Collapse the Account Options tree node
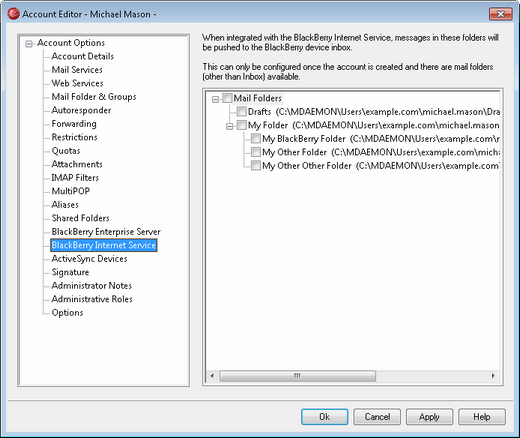 coord(29,44)
